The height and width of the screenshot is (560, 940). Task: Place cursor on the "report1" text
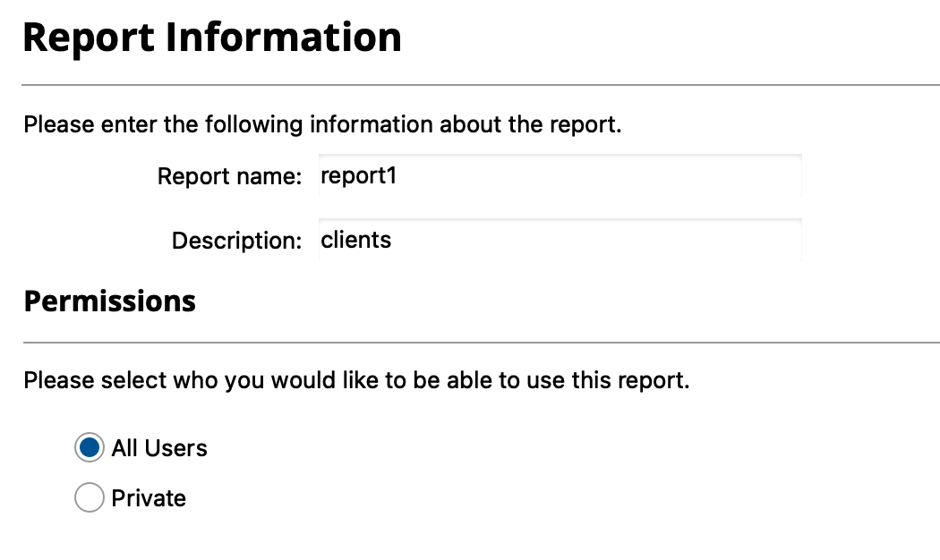358,176
